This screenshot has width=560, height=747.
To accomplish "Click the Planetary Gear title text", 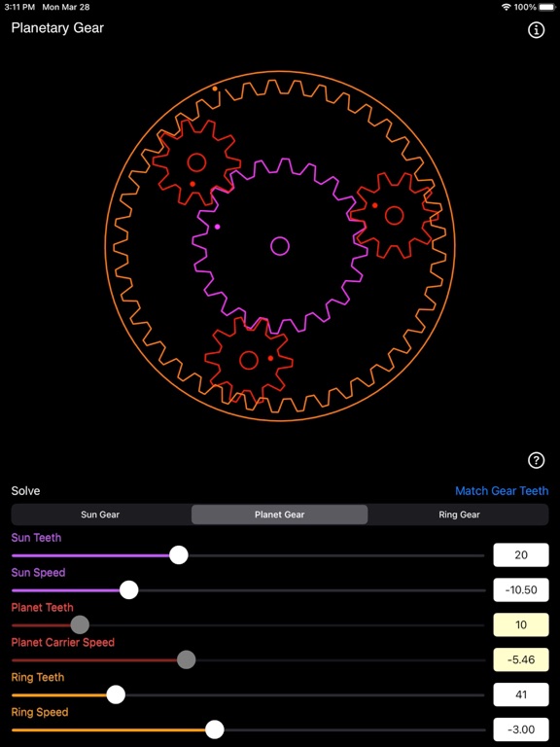I will coord(57,28).
